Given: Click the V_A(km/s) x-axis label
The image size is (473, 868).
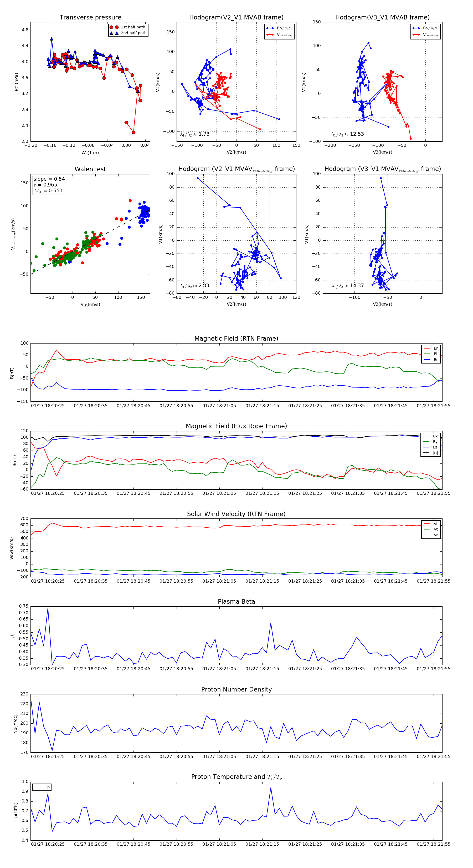Looking at the screenshot, I should click(x=90, y=304).
